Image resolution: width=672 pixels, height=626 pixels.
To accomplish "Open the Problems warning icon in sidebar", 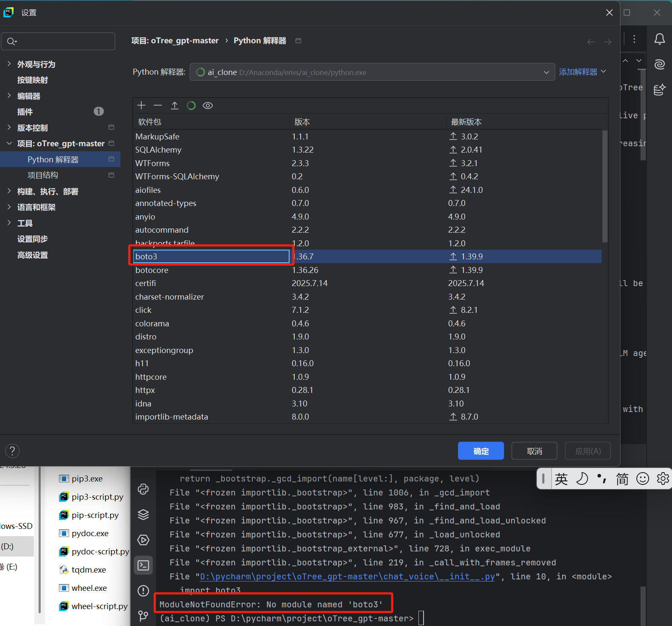I will (143, 590).
